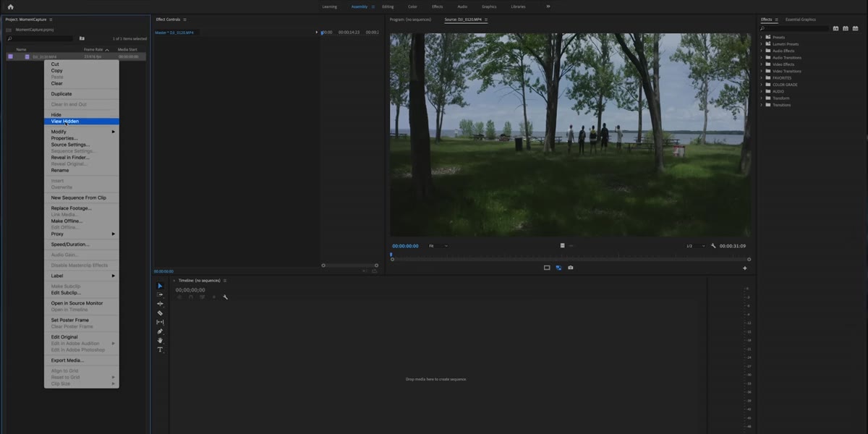Viewport: 868px width, 434px height.
Task: Choose Rename in context menu
Action: pos(82,171)
